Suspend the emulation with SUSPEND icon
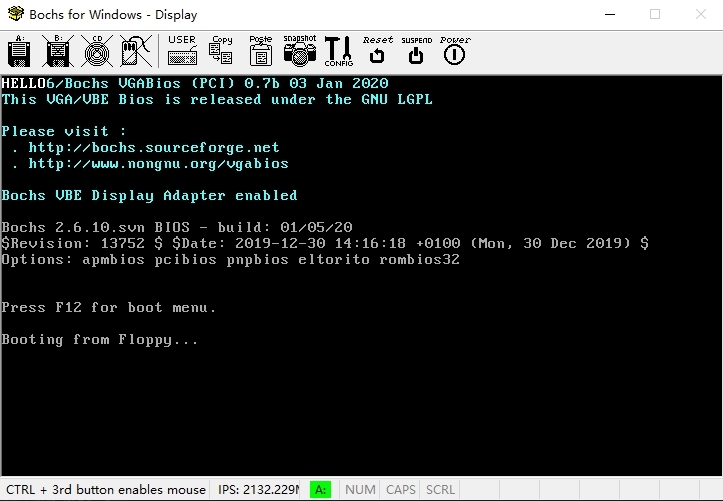The image size is (723, 501). [416, 51]
